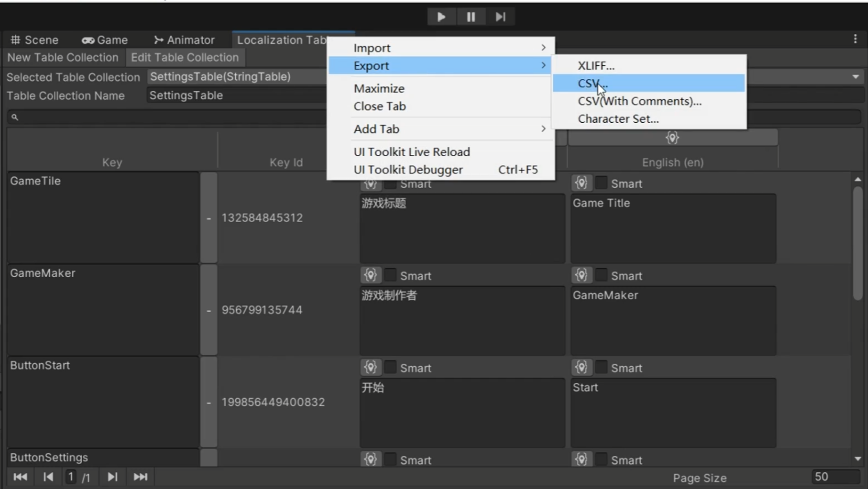Enable Smart for Game Title English entry

pos(601,183)
